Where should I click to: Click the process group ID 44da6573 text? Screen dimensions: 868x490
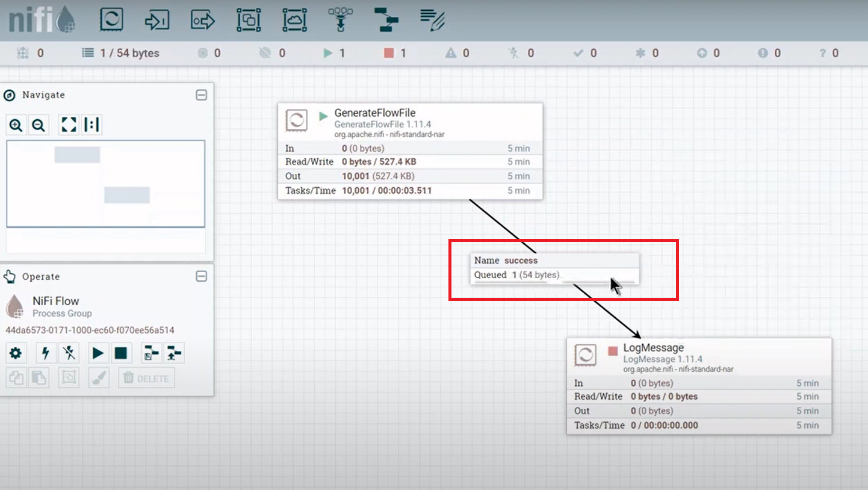point(90,330)
